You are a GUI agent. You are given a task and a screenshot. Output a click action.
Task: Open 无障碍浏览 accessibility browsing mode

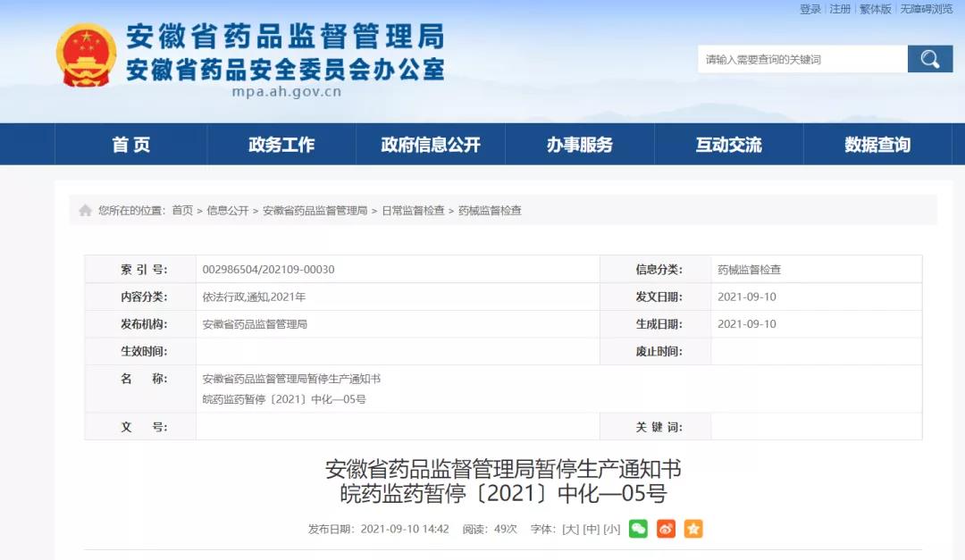926,9
